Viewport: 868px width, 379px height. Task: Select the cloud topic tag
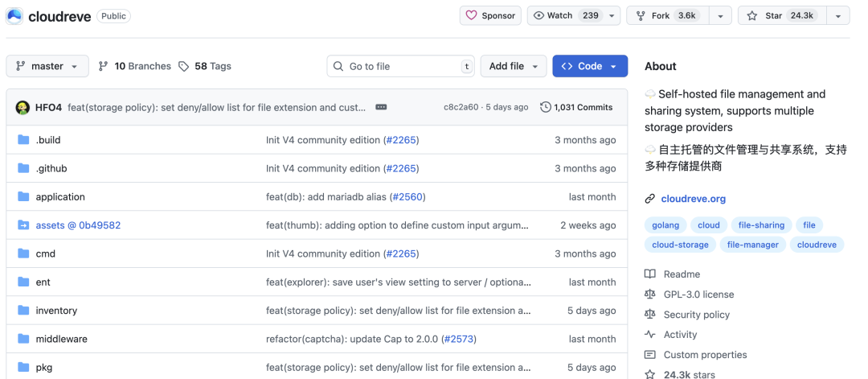pos(709,225)
